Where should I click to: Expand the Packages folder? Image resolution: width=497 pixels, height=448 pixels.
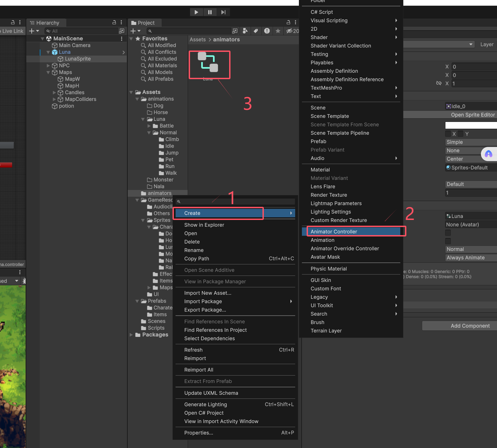[131, 335]
